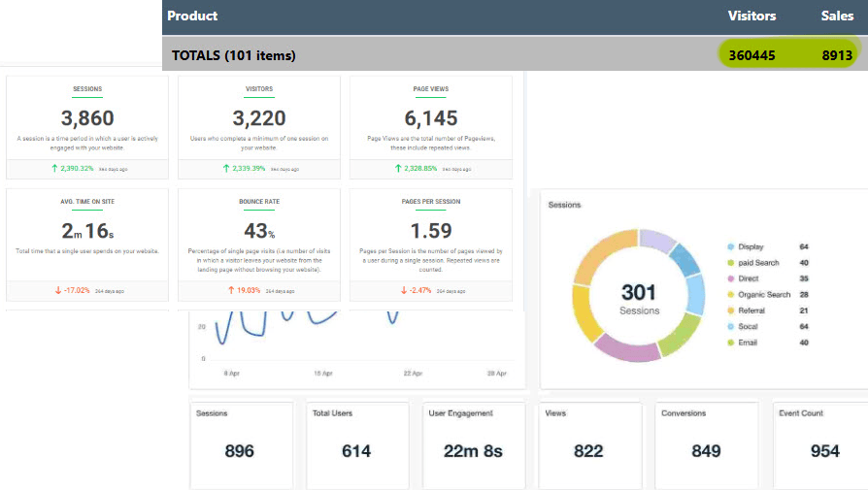This screenshot has width=868, height=490.
Task: Click the up arrow in Visitors card
Action: 224,168
